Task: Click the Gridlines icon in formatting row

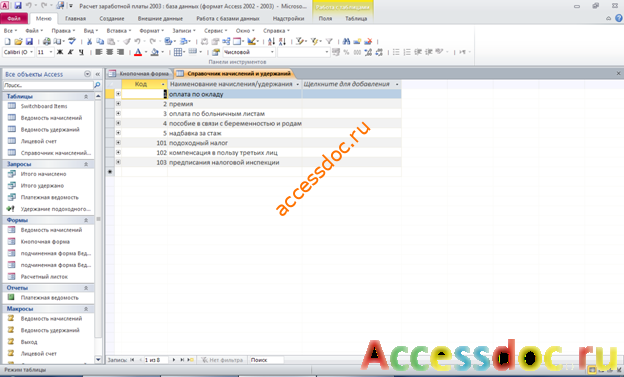Action: click(x=178, y=52)
